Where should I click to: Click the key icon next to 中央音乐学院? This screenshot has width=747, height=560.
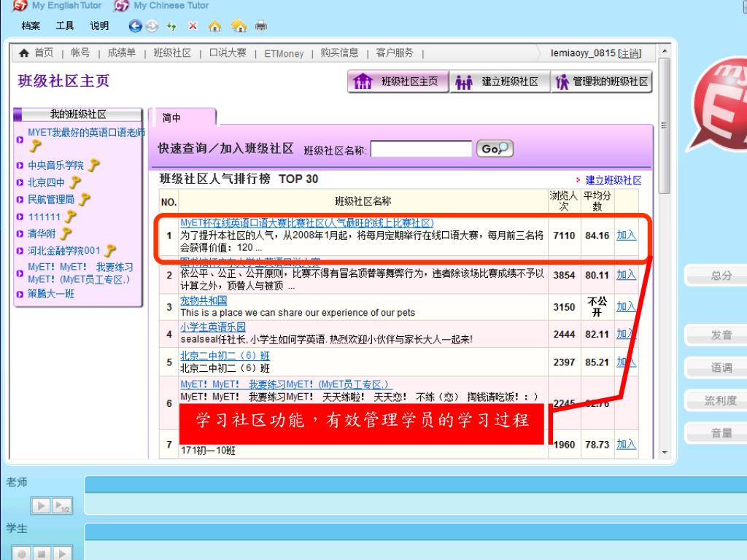point(94,166)
